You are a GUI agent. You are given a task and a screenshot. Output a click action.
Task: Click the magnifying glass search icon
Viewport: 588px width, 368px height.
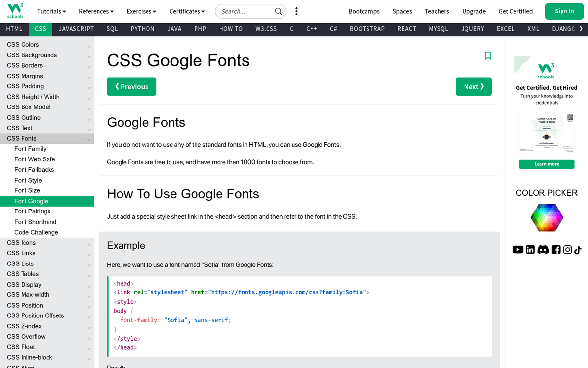(278, 11)
